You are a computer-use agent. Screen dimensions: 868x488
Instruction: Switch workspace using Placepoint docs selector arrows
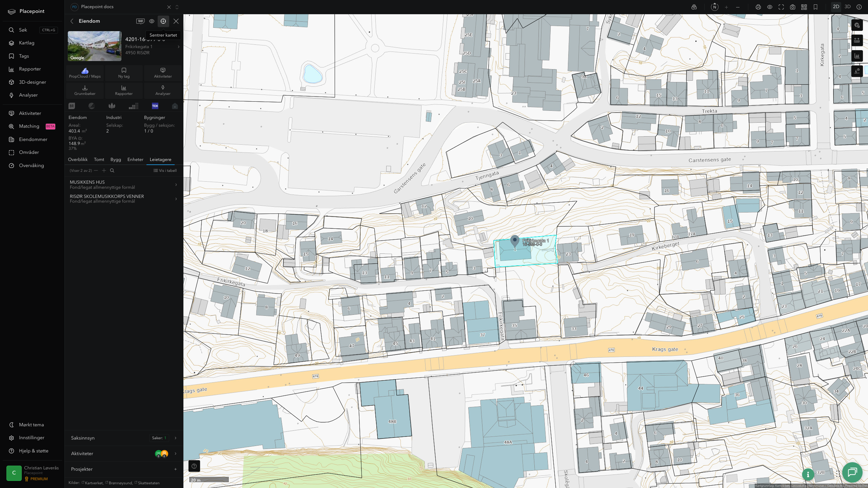(x=177, y=7)
